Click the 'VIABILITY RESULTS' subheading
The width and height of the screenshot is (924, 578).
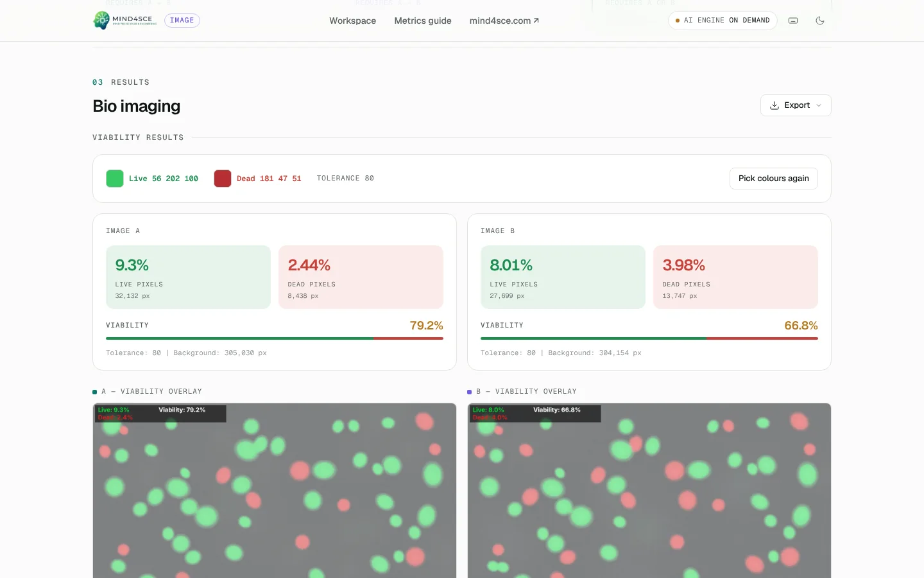click(138, 137)
